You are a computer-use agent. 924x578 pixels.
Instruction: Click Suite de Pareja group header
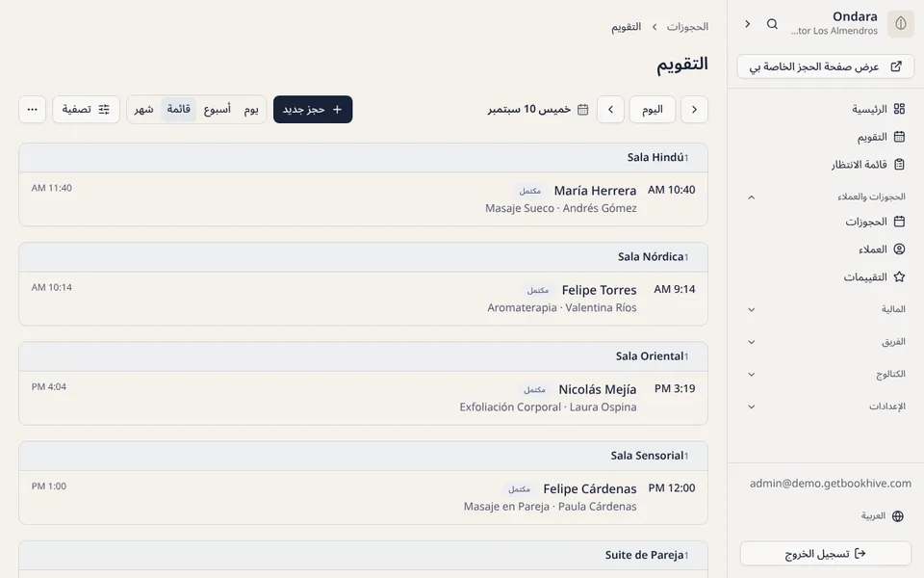click(x=363, y=555)
